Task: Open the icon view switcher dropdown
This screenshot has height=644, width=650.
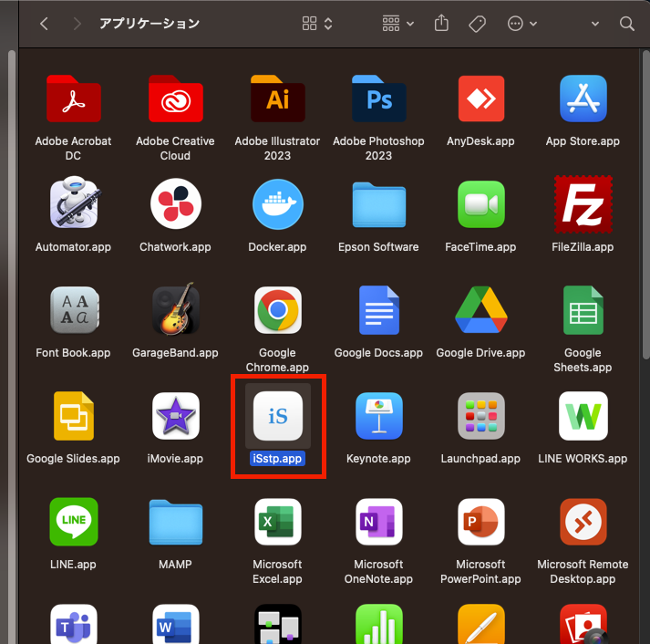Action: pyautogui.click(x=317, y=24)
